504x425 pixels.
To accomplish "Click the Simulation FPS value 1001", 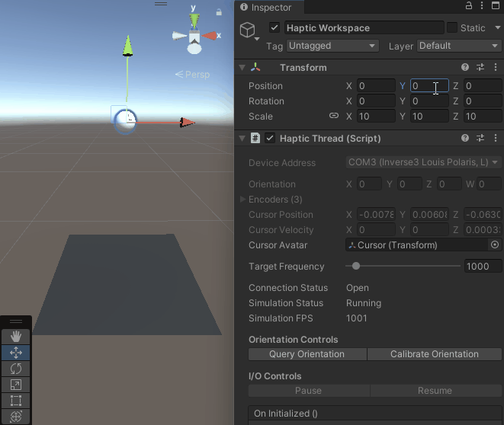I will tap(357, 318).
